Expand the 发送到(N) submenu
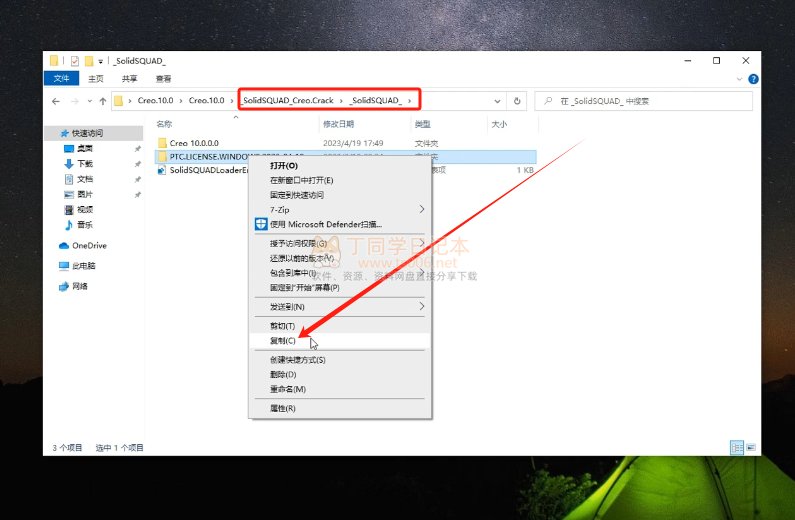The image size is (795, 520). 340,307
